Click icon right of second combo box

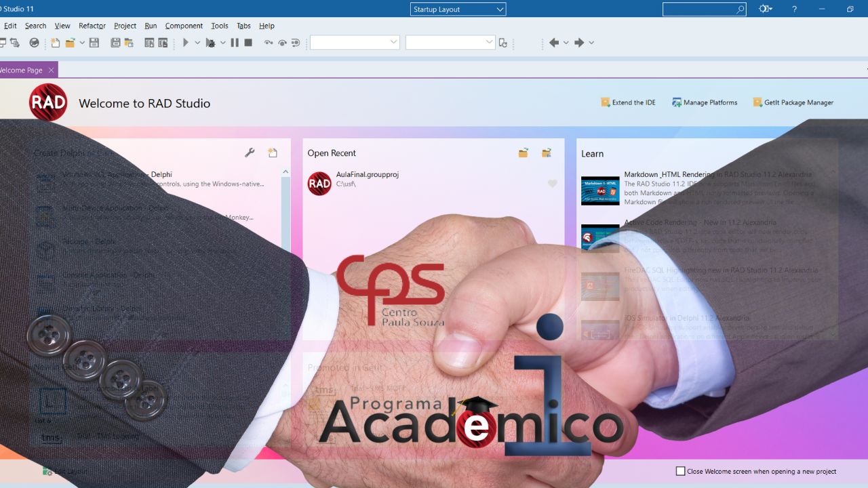(x=502, y=43)
